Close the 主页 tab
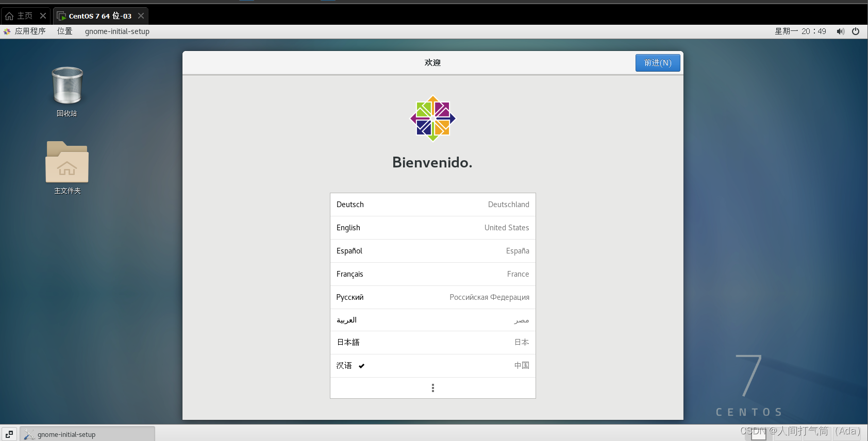This screenshot has width=868, height=441. pyautogui.click(x=43, y=16)
